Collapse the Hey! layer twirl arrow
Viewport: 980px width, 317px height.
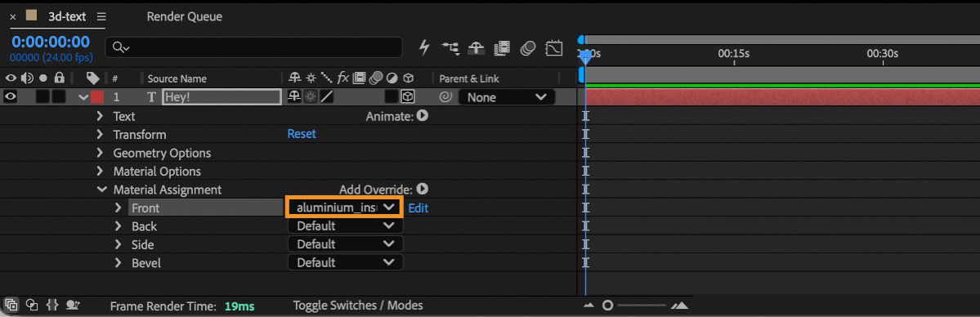(x=83, y=97)
